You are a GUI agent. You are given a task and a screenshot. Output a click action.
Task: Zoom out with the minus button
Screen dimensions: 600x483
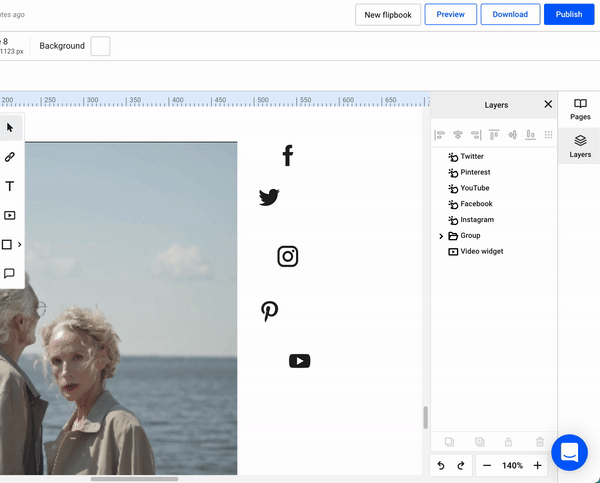pos(487,465)
